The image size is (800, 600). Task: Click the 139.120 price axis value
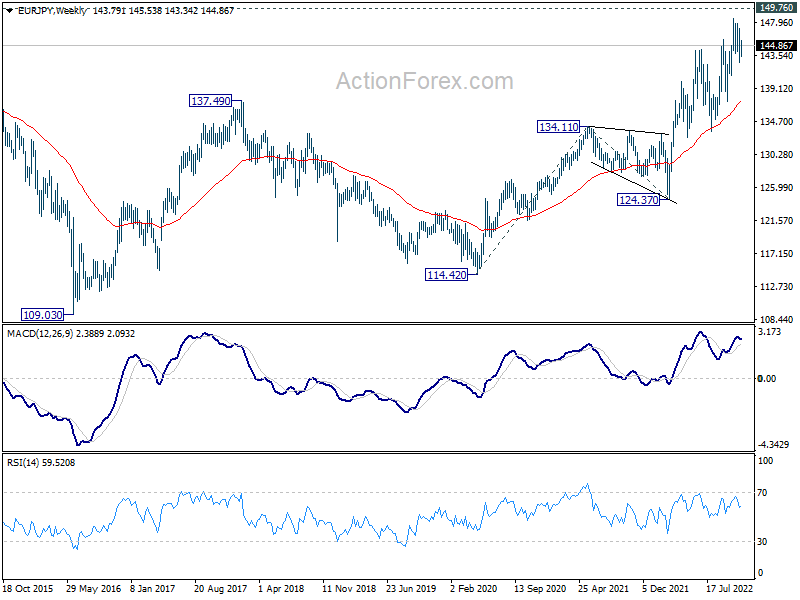(777, 89)
